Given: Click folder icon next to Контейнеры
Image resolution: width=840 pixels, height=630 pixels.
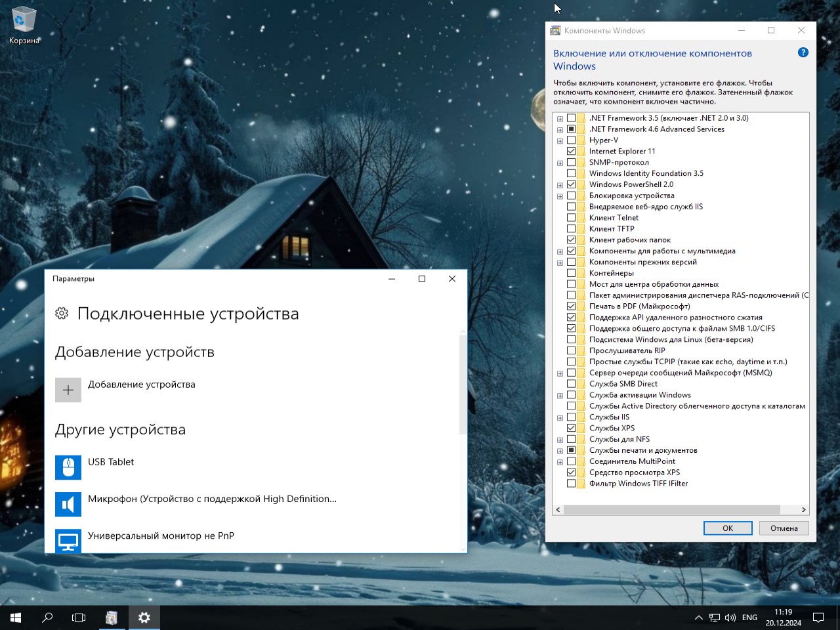Looking at the screenshot, I should [x=581, y=273].
